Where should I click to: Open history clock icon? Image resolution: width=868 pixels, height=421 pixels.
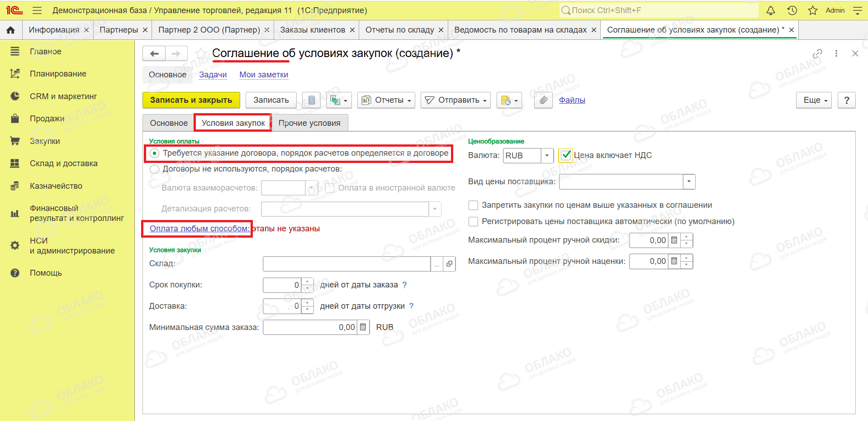[792, 10]
